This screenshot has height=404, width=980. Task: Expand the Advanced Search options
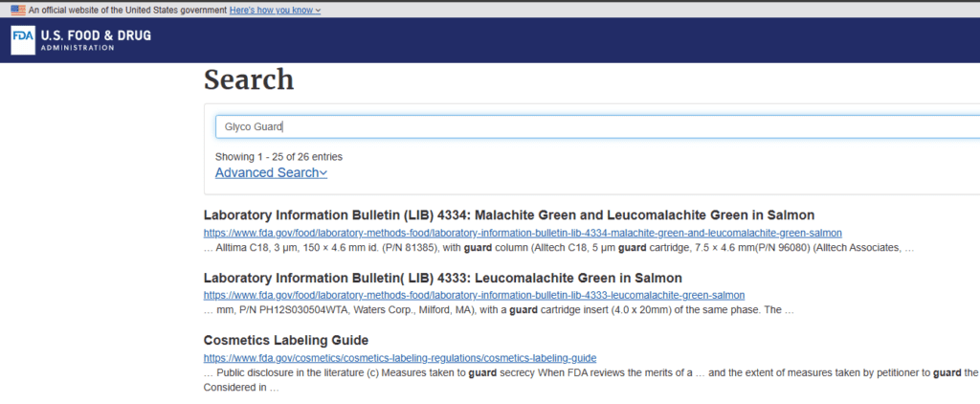tap(271, 173)
